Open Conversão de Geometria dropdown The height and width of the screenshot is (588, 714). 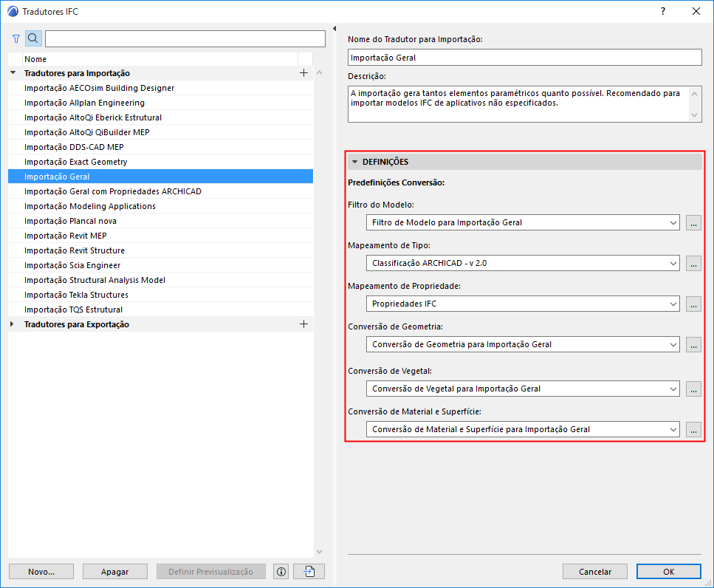click(x=523, y=344)
